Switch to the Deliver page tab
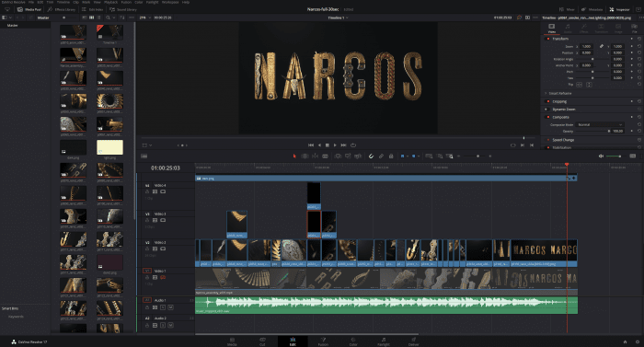644x347 pixels. [414, 341]
